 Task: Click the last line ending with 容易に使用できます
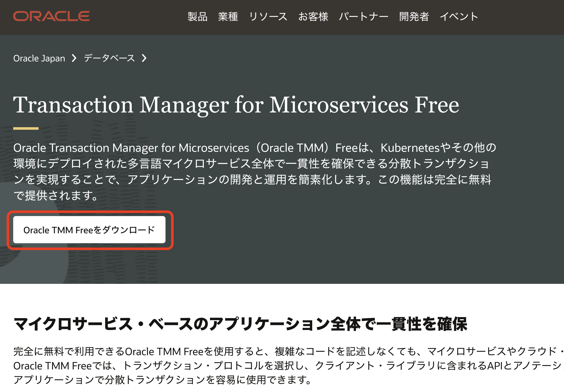click(x=162, y=380)
